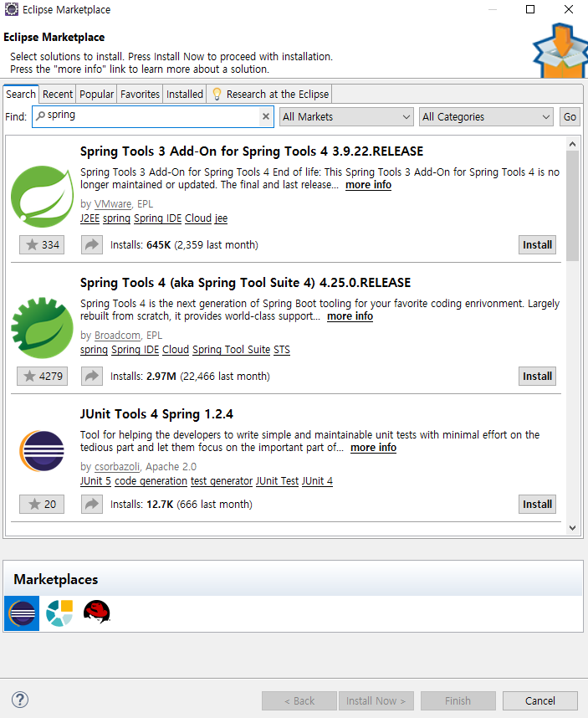Click the JUnit 5 tag link
Screen dimensions: 588x718
(95, 481)
